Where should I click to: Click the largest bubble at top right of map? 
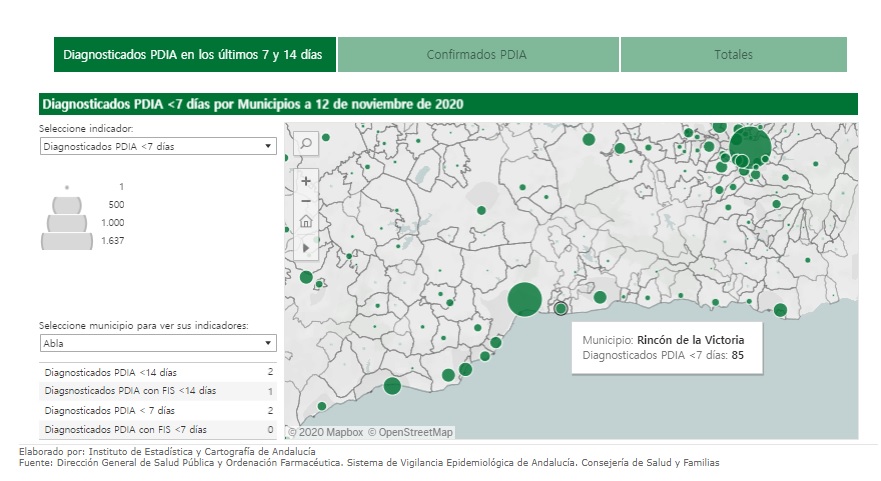pyautogui.click(x=750, y=147)
